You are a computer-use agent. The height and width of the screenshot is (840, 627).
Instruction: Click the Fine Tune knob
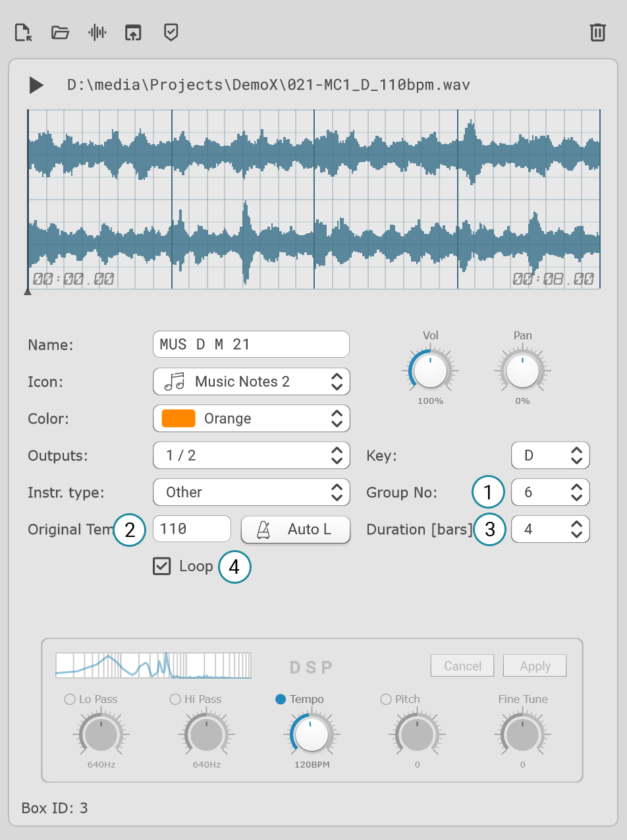(x=523, y=735)
